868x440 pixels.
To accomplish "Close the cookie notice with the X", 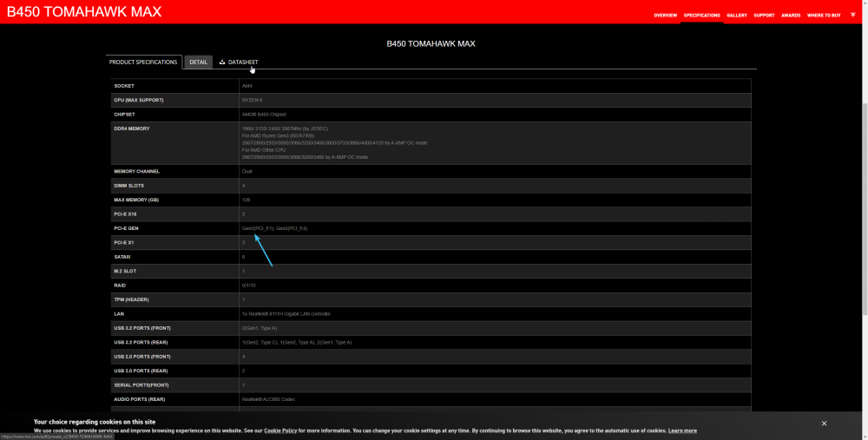I will [x=824, y=424].
